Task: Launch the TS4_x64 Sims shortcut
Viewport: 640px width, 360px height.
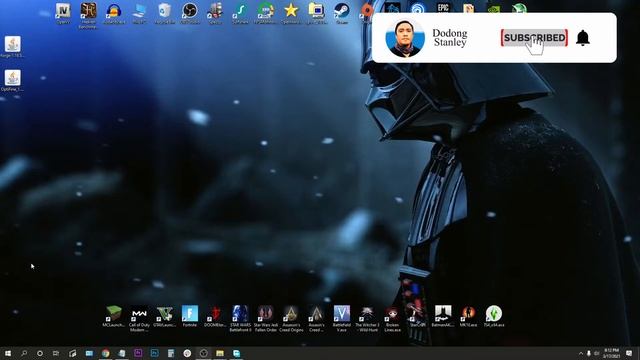Action: pos(494,316)
